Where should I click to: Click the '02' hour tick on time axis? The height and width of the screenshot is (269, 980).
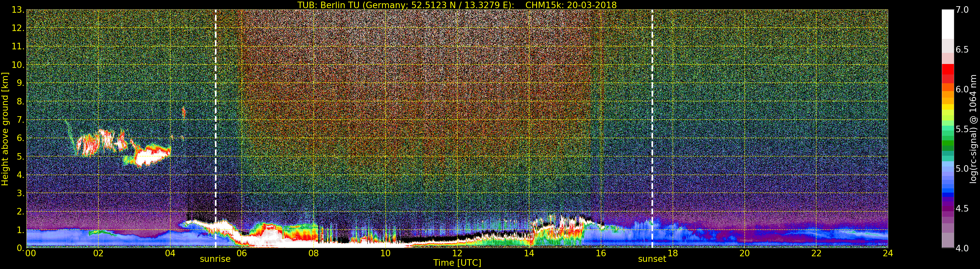tap(98, 253)
